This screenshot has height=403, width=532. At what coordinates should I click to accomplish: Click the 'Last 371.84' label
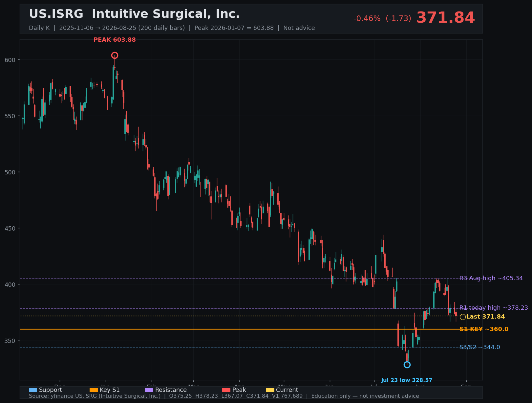click(x=485, y=317)
